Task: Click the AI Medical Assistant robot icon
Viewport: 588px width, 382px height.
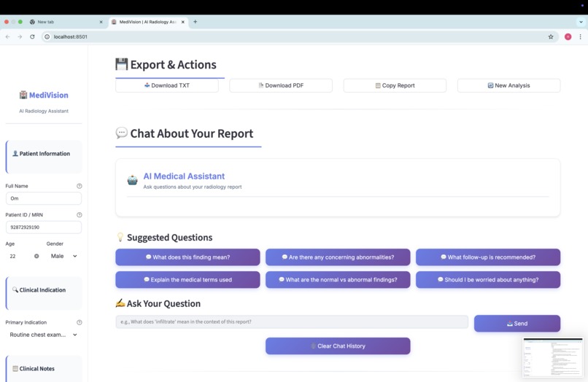Action: pos(132,180)
